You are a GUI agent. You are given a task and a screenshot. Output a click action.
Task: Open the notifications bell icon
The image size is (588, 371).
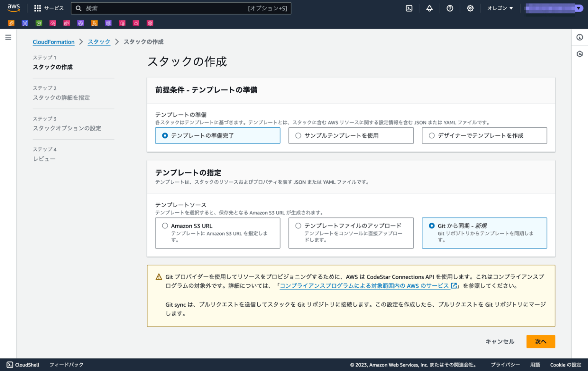(429, 8)
